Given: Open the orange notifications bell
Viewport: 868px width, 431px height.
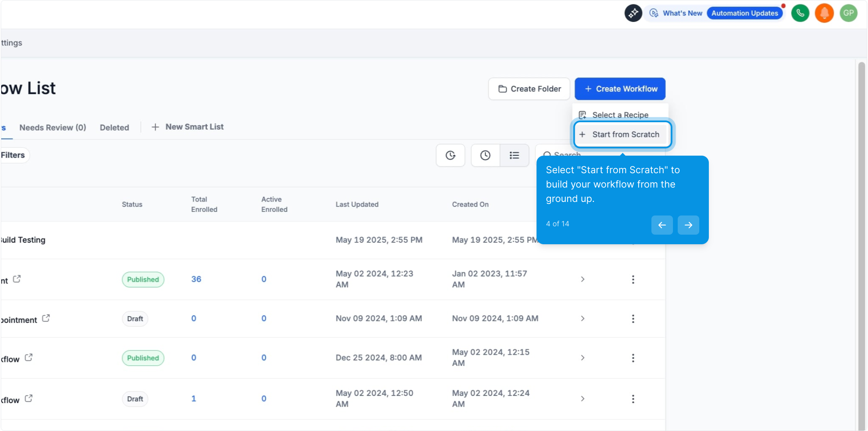Looking at the screenshot, I should [x=824, y=13].
